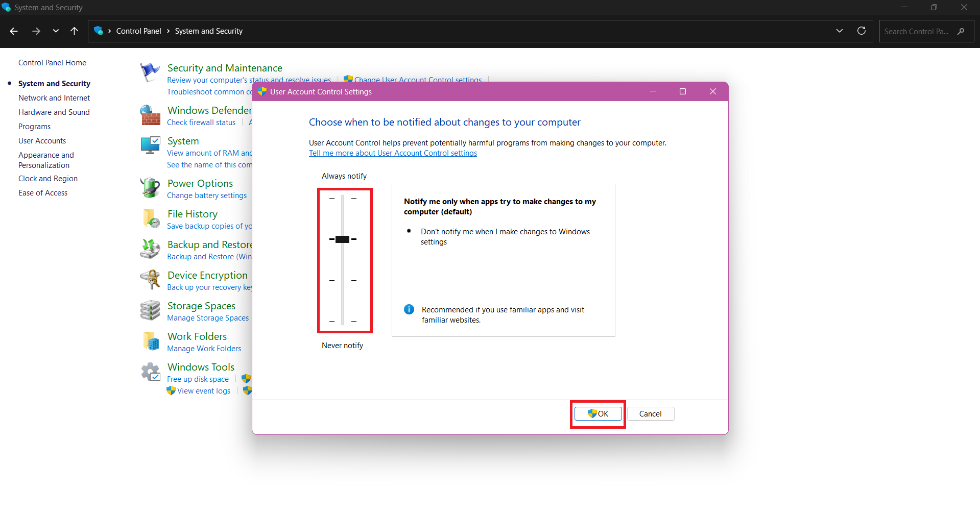Click the Backup and Restore icon
The height and width of the screenshot is (515, 980).
[150, 249]
